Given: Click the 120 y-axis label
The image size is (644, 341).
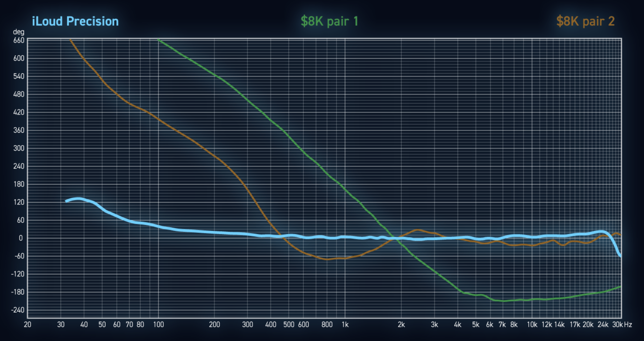Looking at the screenshot, I should (19, 202).
